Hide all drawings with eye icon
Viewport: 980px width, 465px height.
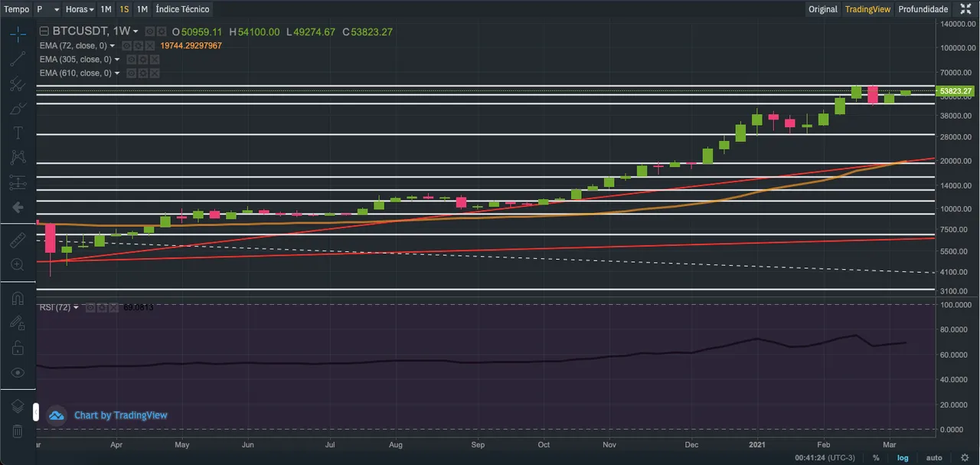[18, 373]
